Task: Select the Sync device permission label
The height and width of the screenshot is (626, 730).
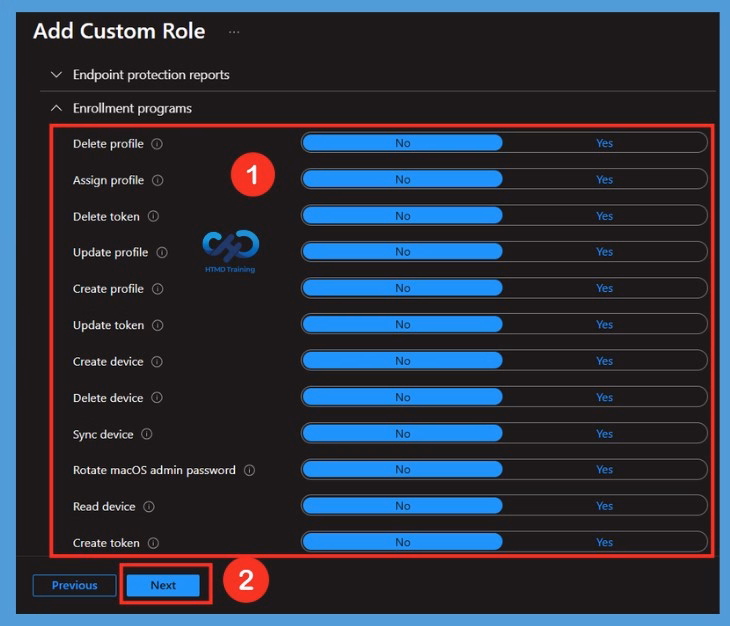Action: [103, 435]
